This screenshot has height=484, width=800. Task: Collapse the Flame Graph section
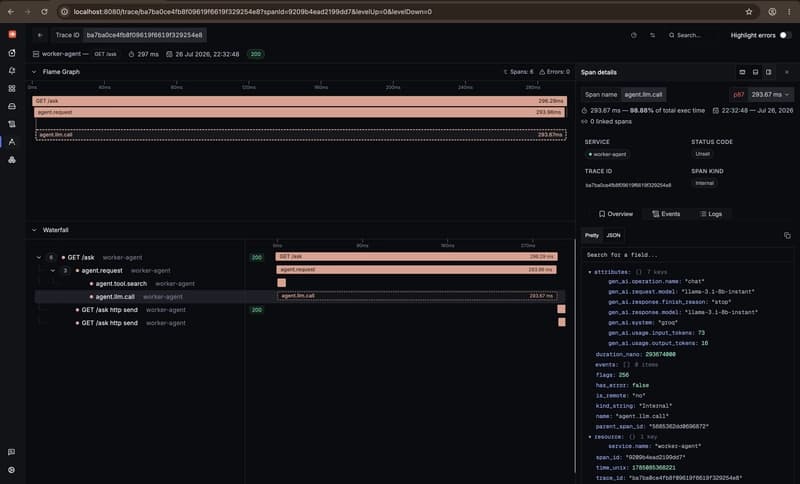(34, 72)
